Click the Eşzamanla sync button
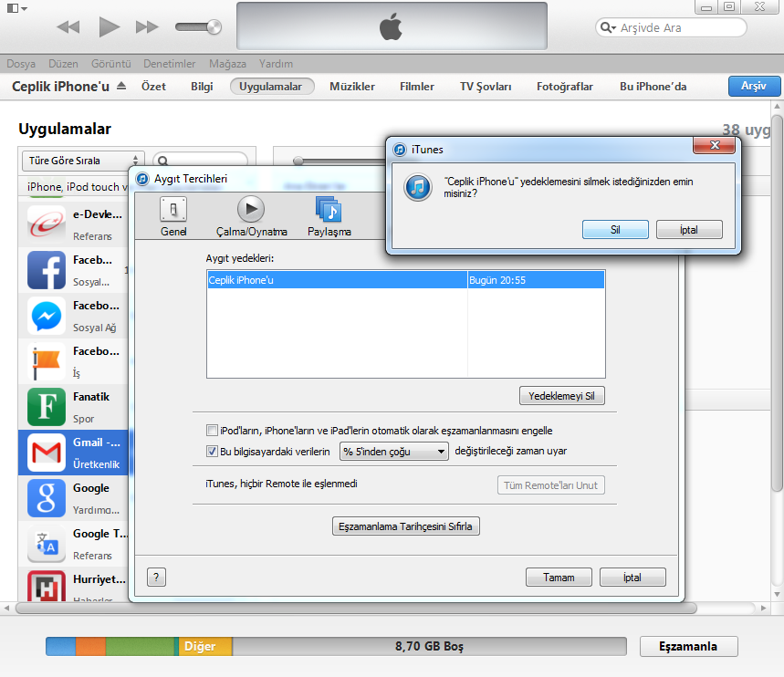 coord(688,646)
